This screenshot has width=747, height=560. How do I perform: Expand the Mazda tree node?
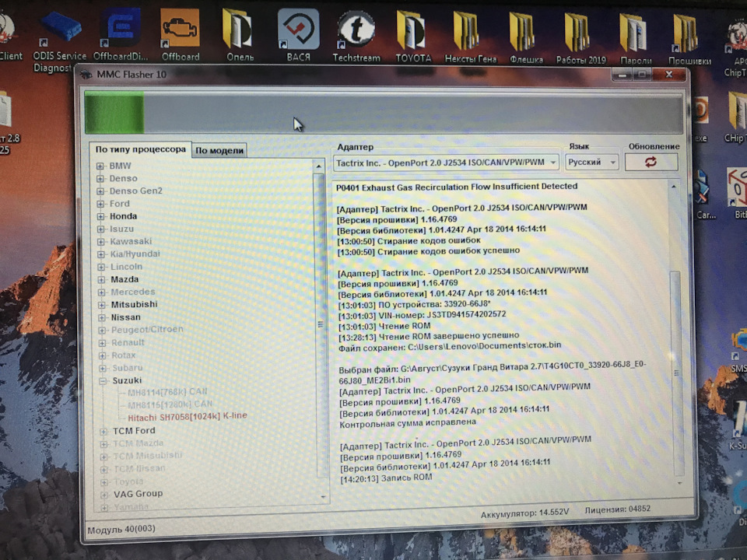coord(101,279)
